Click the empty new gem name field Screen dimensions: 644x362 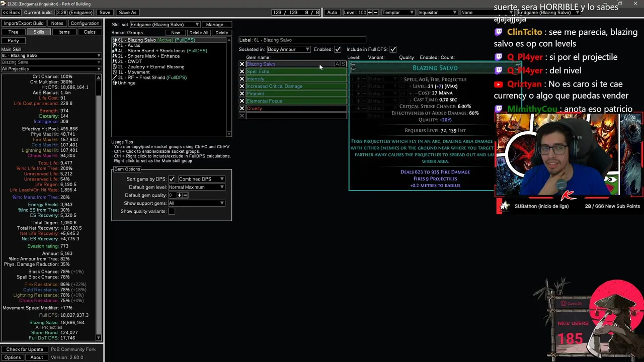click(296, 116)
